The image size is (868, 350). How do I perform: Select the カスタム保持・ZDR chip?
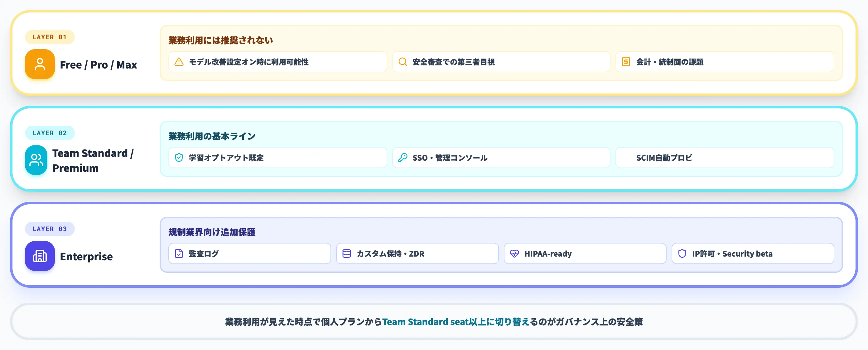[x=417, y=253]
